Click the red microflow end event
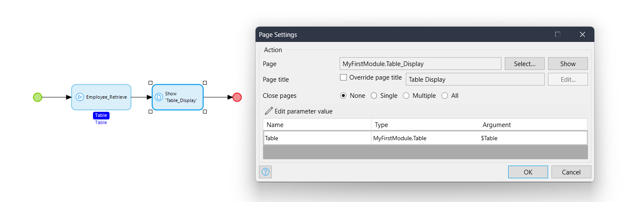 237,97
